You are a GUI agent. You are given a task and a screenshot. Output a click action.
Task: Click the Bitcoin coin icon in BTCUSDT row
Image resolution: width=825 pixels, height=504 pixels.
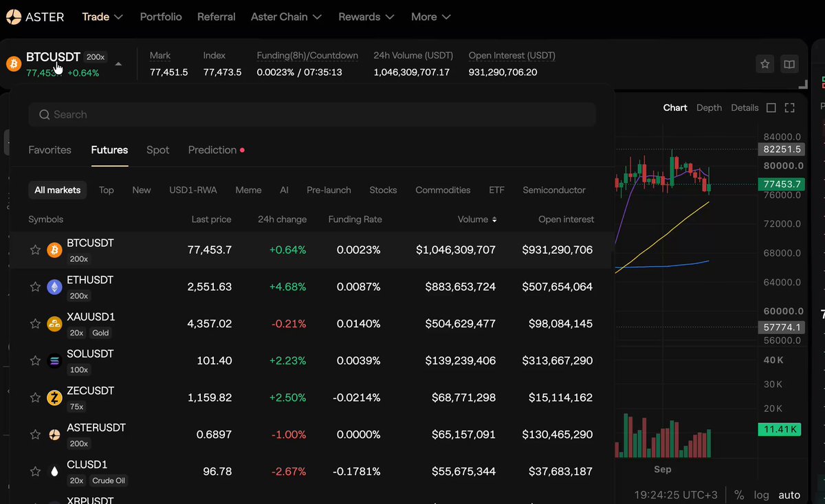pos(54,250)
